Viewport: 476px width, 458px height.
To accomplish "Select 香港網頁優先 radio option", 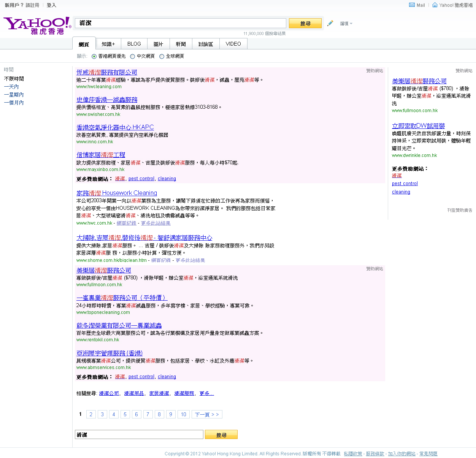I will coord(94,56).
